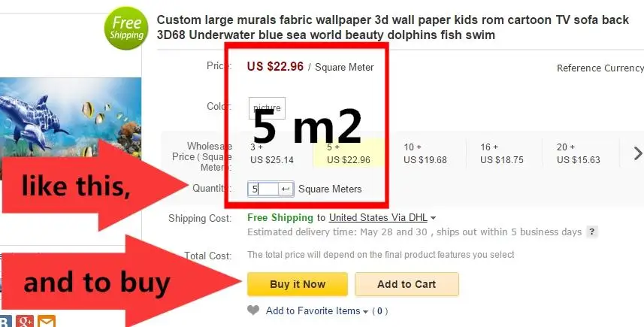This screenshot has height=327, width=644.
Task: Click the green Free Shipping badge
Action: coord(127,28)
